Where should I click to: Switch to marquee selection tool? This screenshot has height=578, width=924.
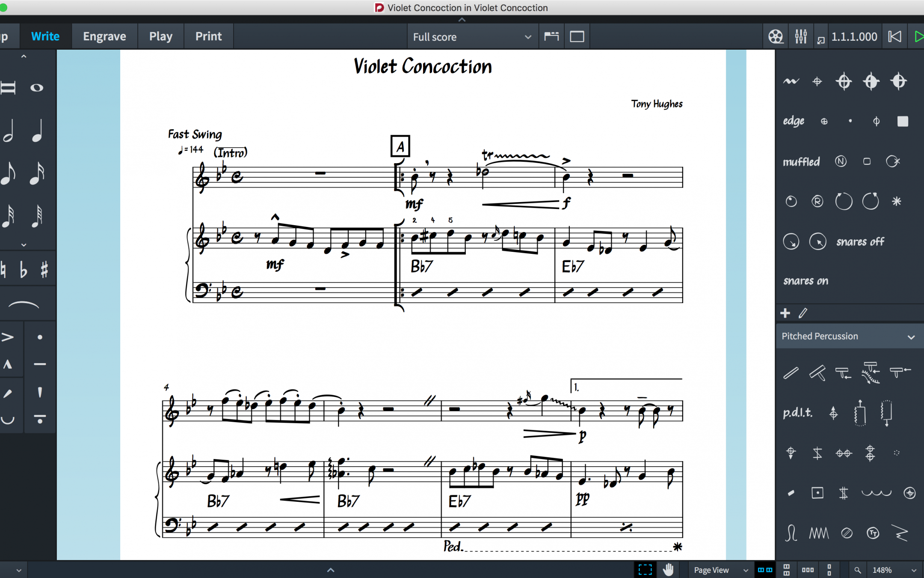click(x=645, y=569)
